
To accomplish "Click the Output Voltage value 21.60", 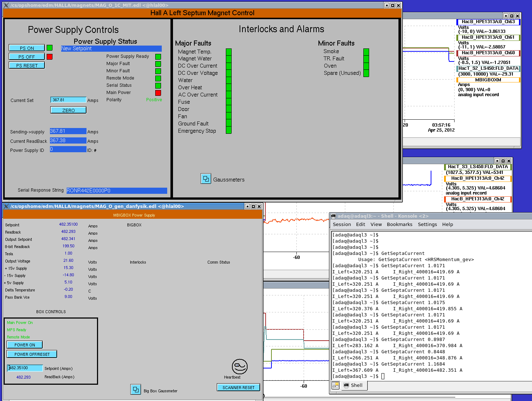I will point(68,261).
